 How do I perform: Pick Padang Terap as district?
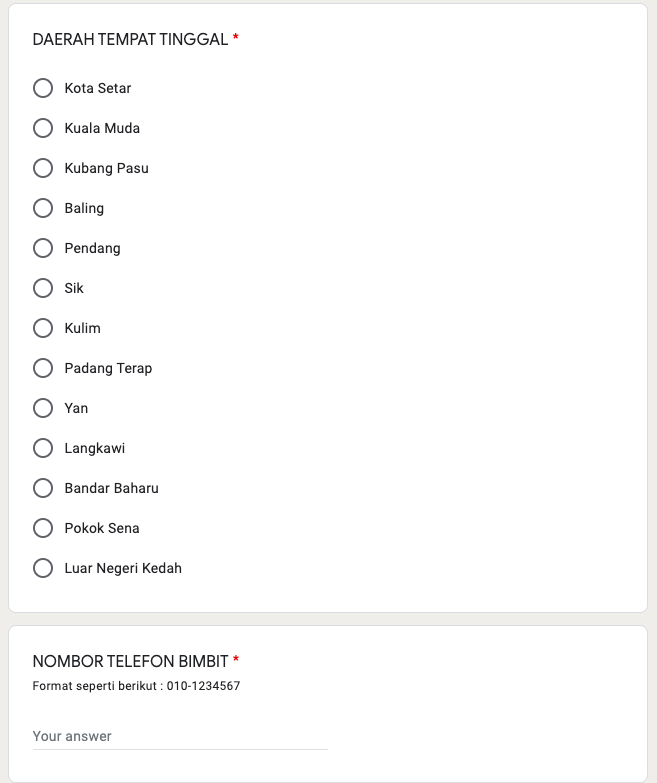[43, 368]
